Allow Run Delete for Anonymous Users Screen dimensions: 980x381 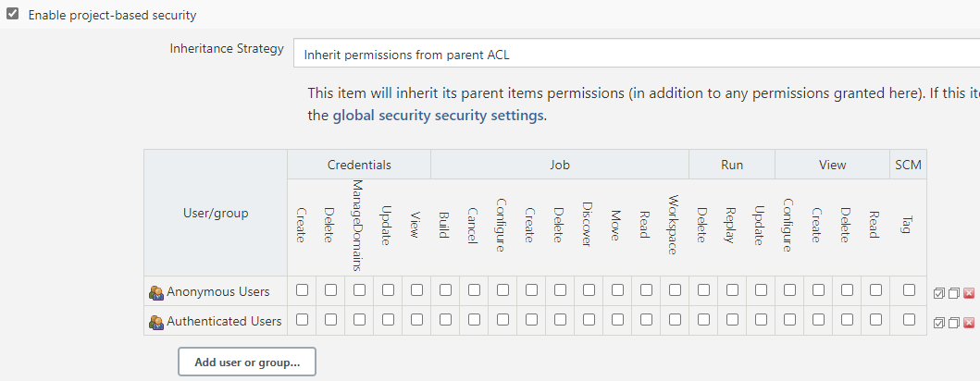click(x=703, y=290)
